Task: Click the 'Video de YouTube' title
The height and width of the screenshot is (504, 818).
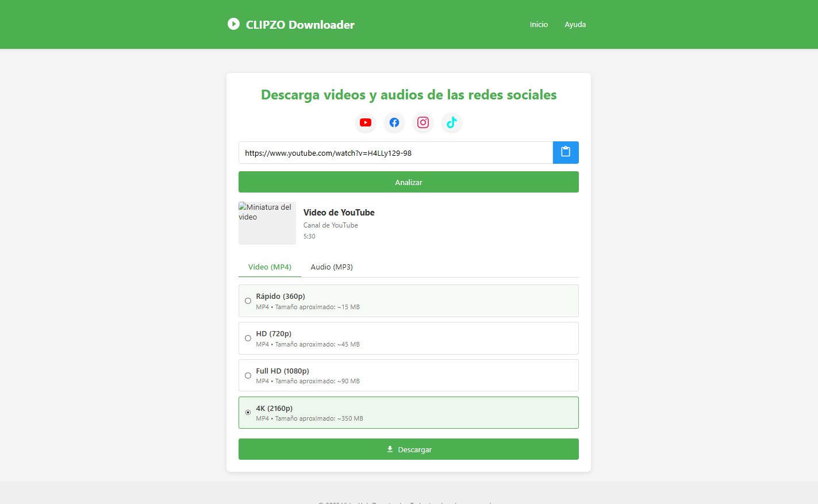Action: 339,212
